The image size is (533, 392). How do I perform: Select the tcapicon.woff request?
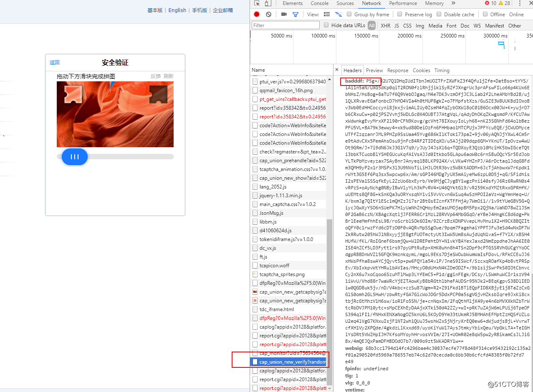pyautogui.click(x=288, y=266)
